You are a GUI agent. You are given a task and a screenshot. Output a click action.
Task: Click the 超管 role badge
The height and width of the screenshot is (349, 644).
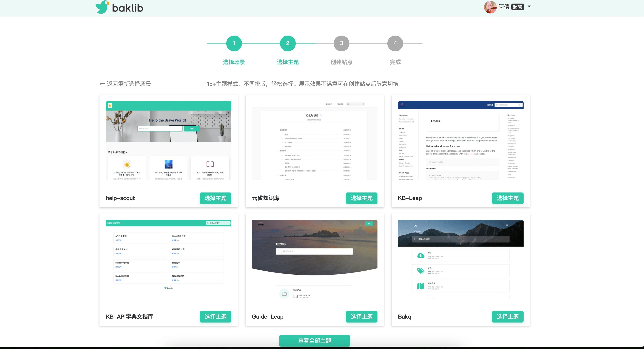tap(517, 7)
